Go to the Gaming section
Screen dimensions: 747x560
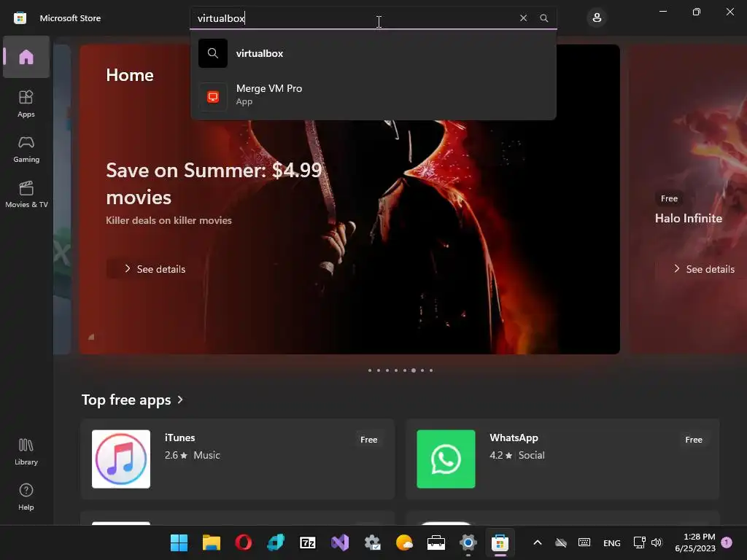tap(26, 149)
